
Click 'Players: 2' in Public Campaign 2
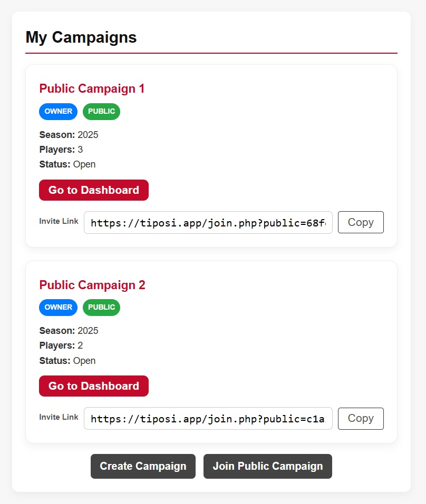click(x=61, y=345)
